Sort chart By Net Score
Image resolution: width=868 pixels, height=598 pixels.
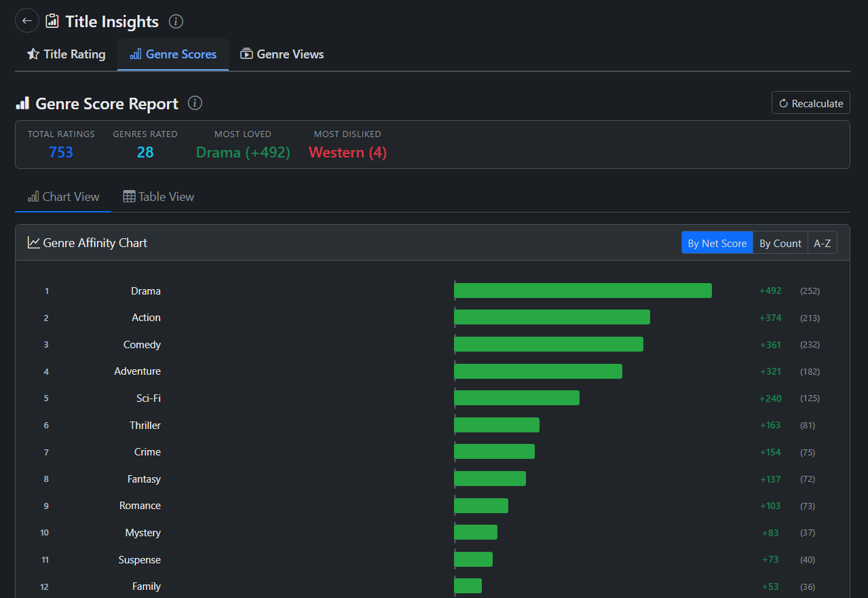click(x=717, y=243)
